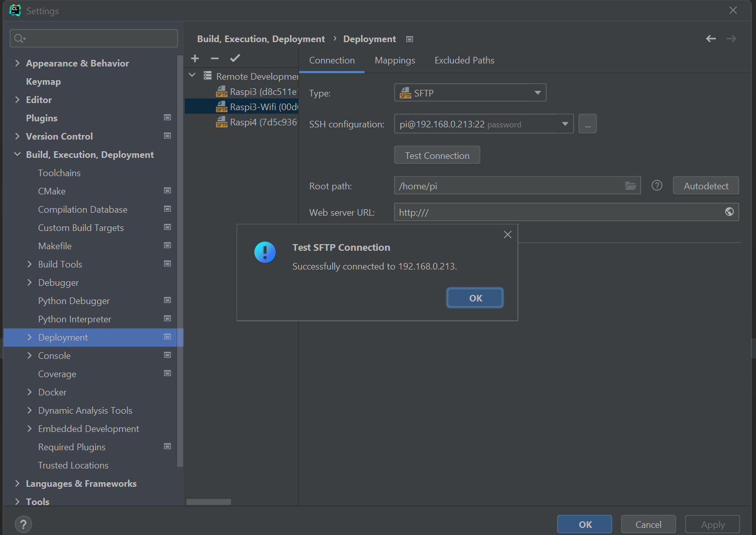Open Toolchains settings page

pyautogui.click(x=59, y=173)
